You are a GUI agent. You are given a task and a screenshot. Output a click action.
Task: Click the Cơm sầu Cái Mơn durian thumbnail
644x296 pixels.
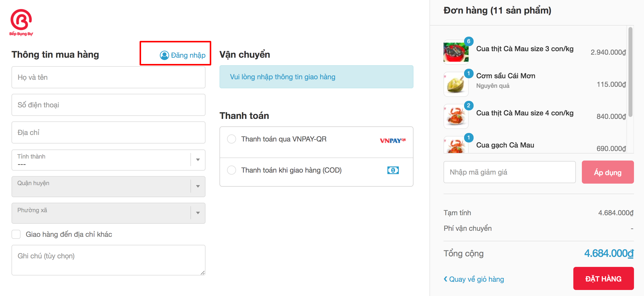coord(456,84)
